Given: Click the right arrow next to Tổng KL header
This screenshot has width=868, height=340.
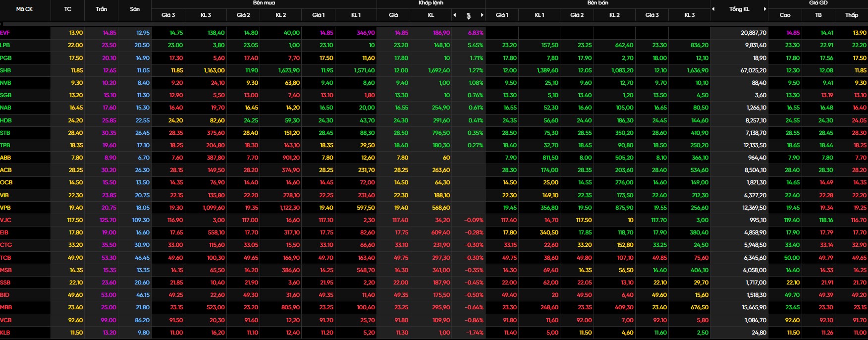Looking at the screenshot, I should pyautogui.click(x=765, y=9).
